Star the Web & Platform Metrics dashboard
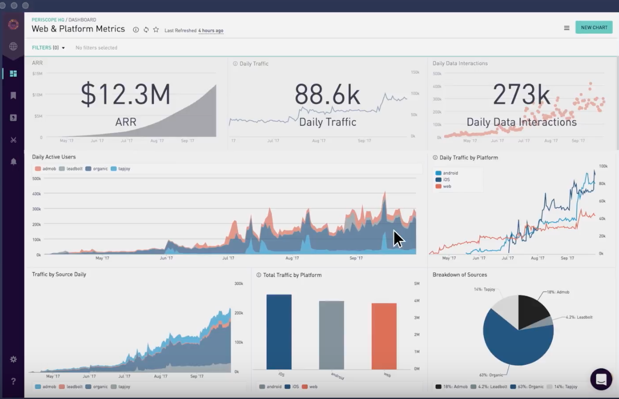The image size is (619, 399). (156, 30)
